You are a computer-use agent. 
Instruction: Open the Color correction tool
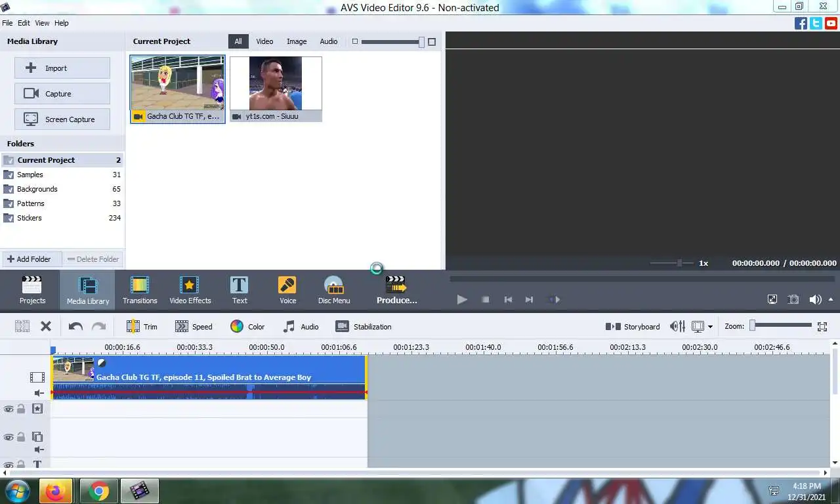[247, 326]
